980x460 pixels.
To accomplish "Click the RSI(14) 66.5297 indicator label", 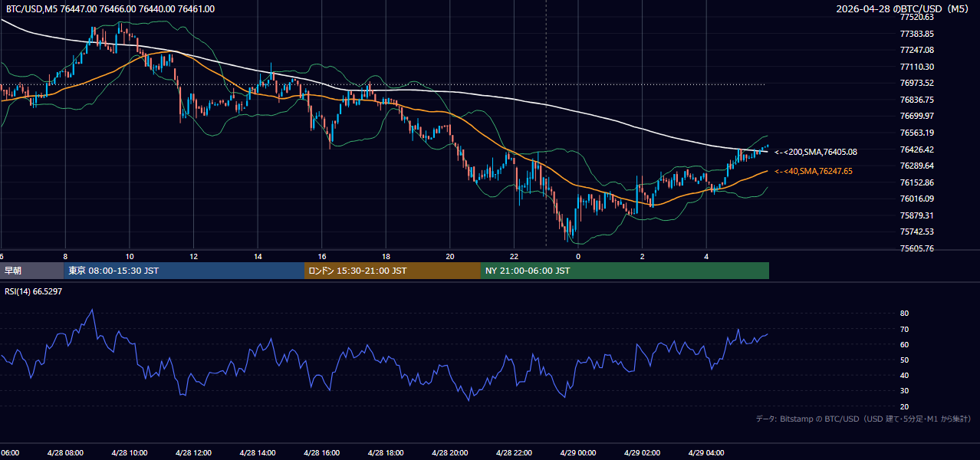I will pyautogui.click(x=34, y=291).
